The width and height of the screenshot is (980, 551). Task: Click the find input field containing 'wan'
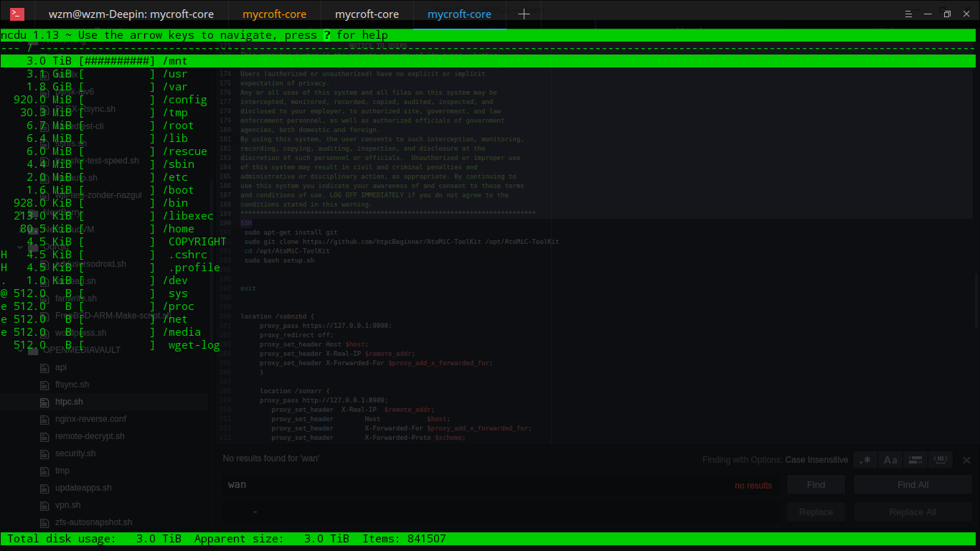tap(473, 485)
